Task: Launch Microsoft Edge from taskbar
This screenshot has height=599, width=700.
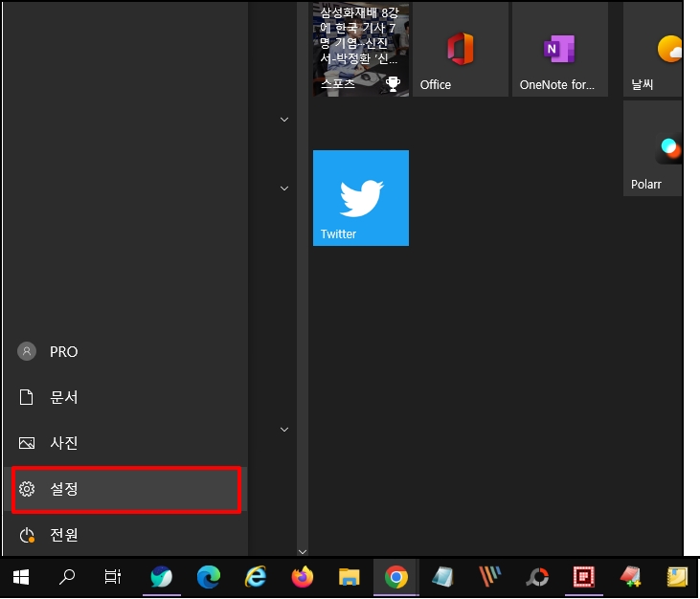Action: coord(209,577)
